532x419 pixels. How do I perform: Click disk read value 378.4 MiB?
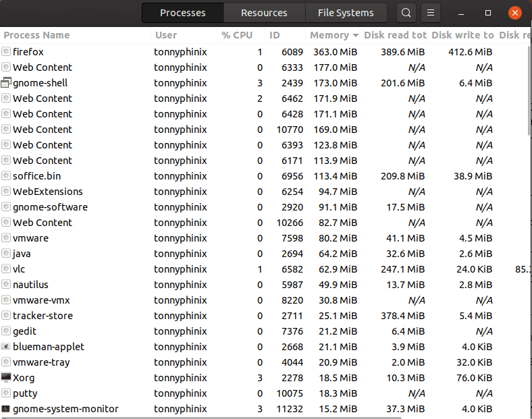coord(403,316)
